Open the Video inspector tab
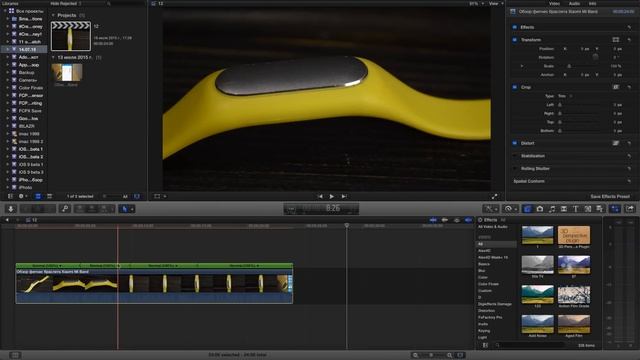Image resolution: width=640 pixels, height=360 pixels. point(554,3)
